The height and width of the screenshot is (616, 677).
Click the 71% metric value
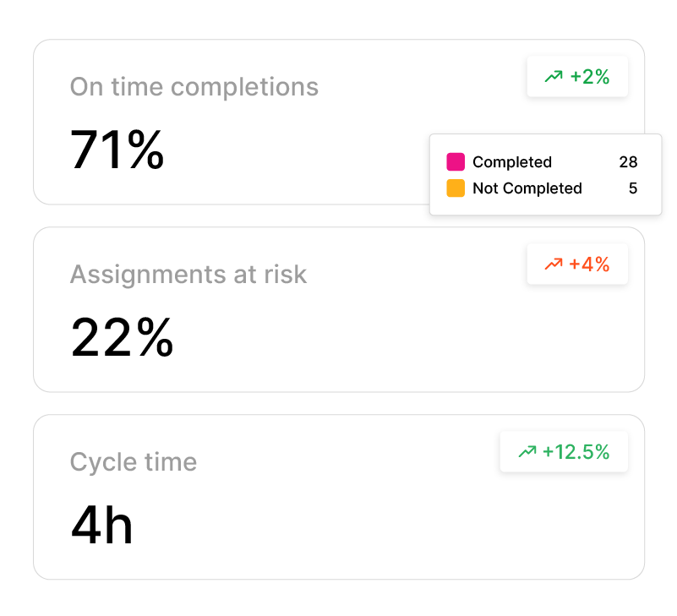(x=117, y=150)
